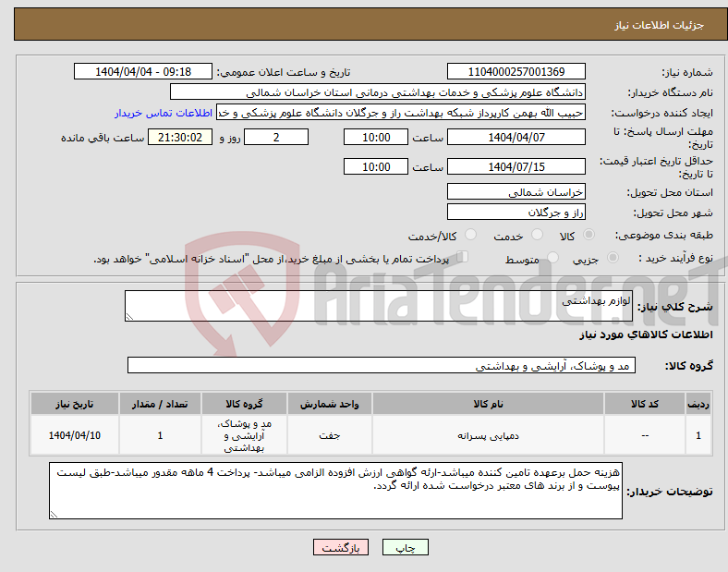Click the گروه کالا field
Viewport: 728px width, 572px height.
pos(382,365)
